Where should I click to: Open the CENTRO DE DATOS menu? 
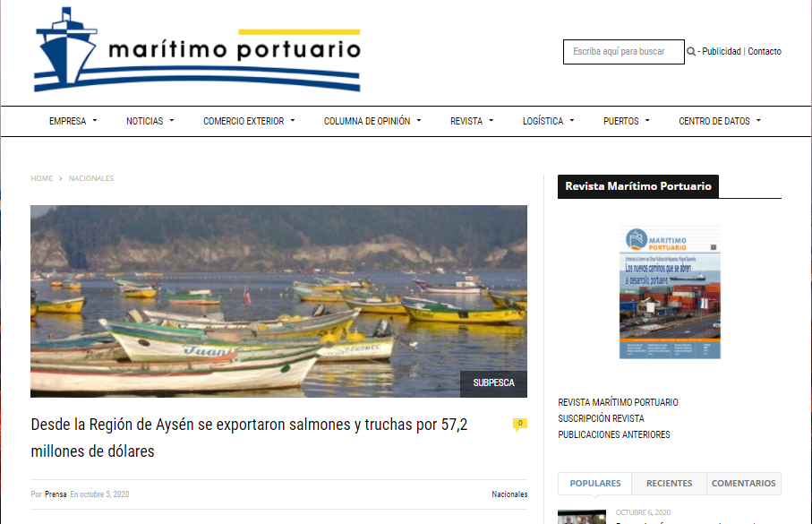click(720, 121)
